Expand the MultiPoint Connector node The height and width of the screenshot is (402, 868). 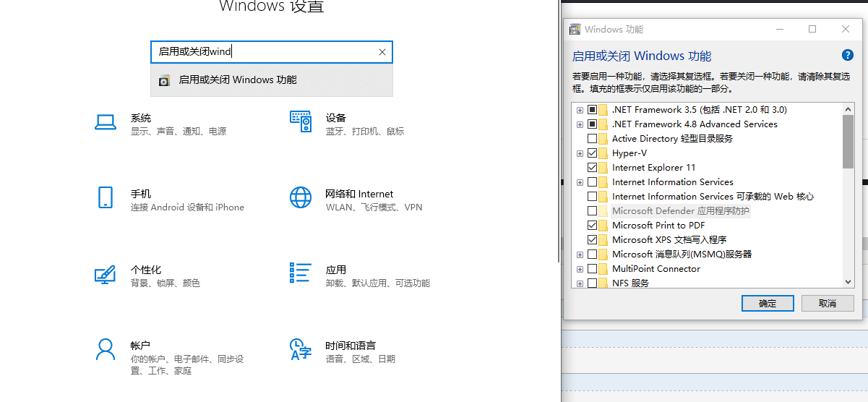[580, 269]
